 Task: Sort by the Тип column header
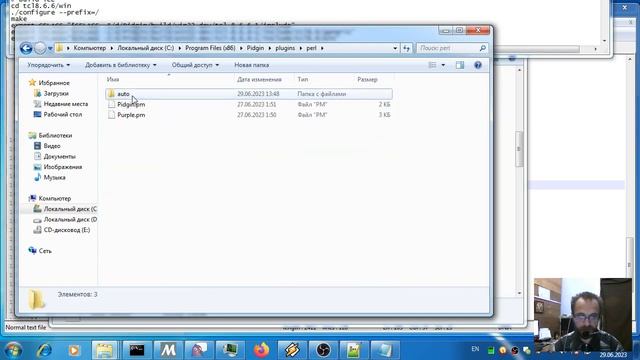[302, 80]
